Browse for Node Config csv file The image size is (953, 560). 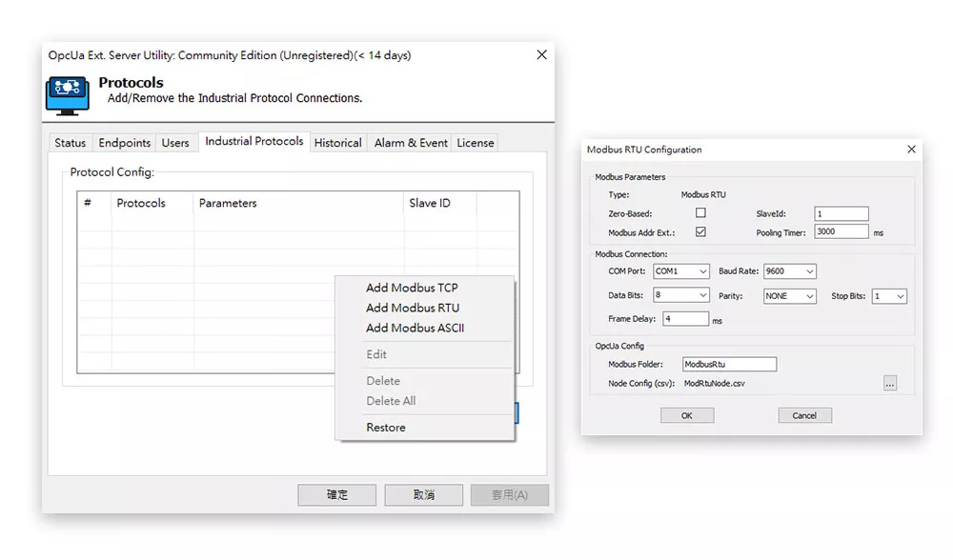[889, 384]
